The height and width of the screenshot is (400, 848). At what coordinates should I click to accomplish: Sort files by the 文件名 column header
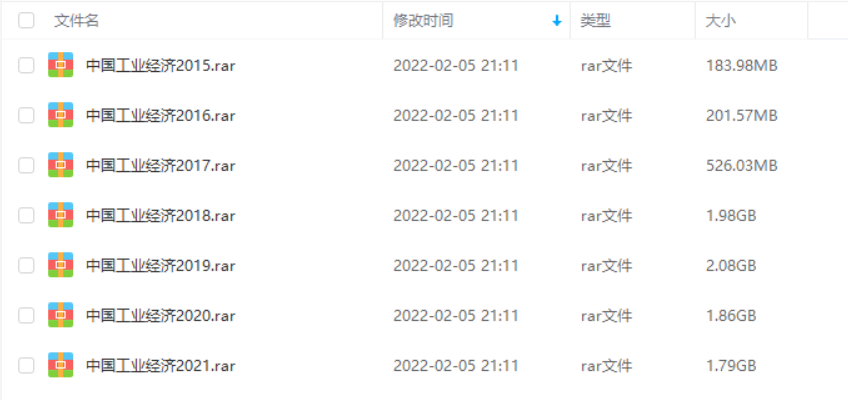tap(76, 21)
